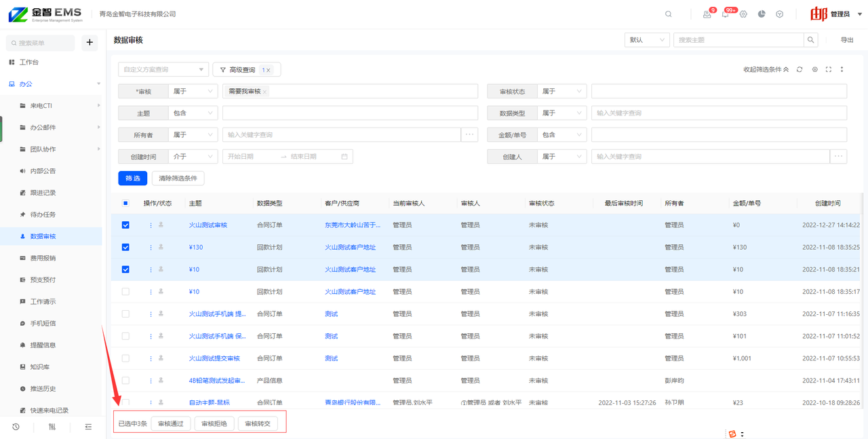Click the add plus button beside menu search

[x=90, y=43]
